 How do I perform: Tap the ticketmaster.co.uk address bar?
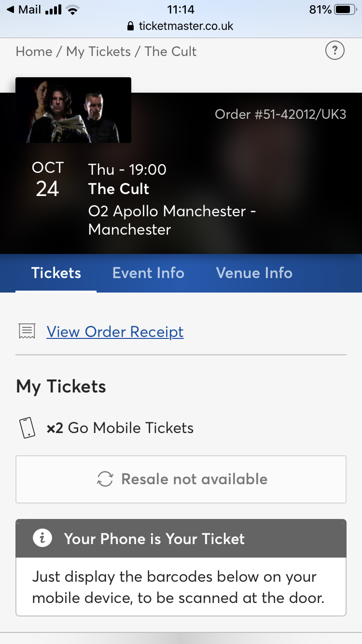coord(185,26)
